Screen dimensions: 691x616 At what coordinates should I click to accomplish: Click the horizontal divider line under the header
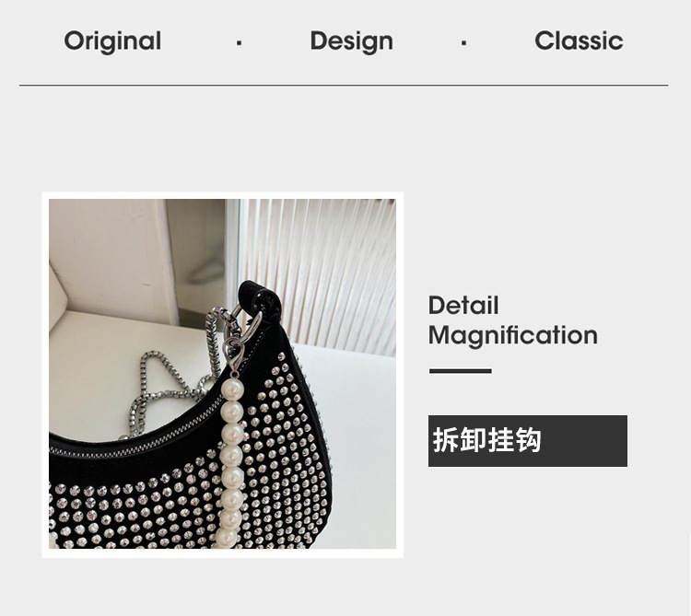coord(344,85)
